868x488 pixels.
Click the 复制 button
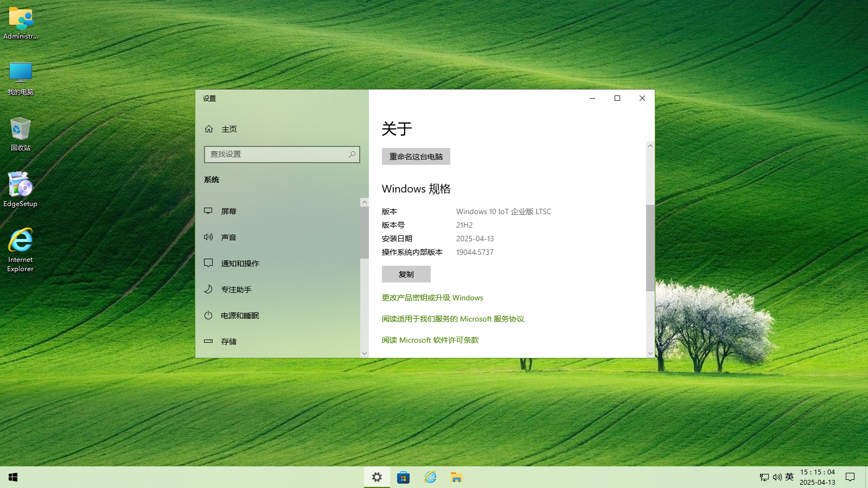click(406, 274)
